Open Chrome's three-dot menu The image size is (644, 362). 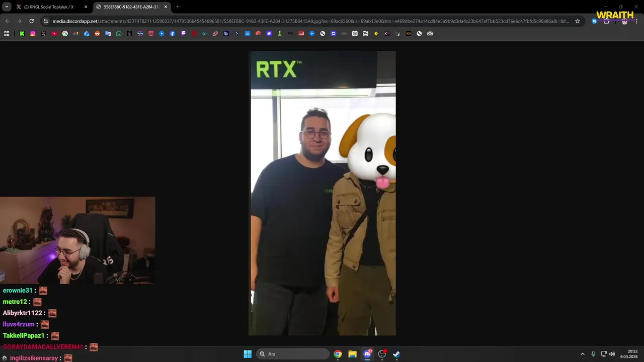(x=637, y=21)
